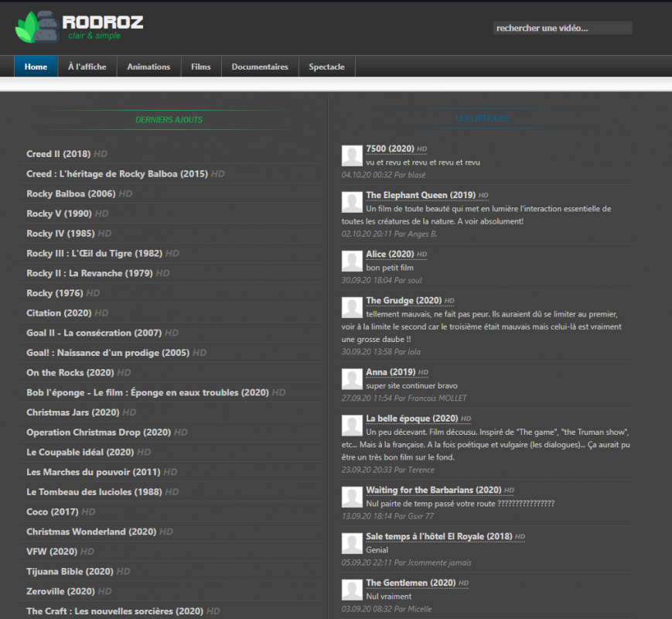Click the avatar beside Waiting for the Barbarians review
The height and width of the screenshot is (619, 672).
(352, 497)
